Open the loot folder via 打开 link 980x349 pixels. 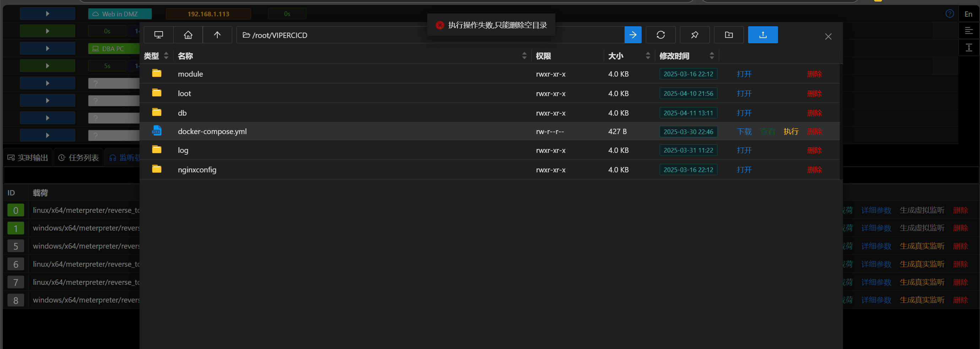point(744,94)
